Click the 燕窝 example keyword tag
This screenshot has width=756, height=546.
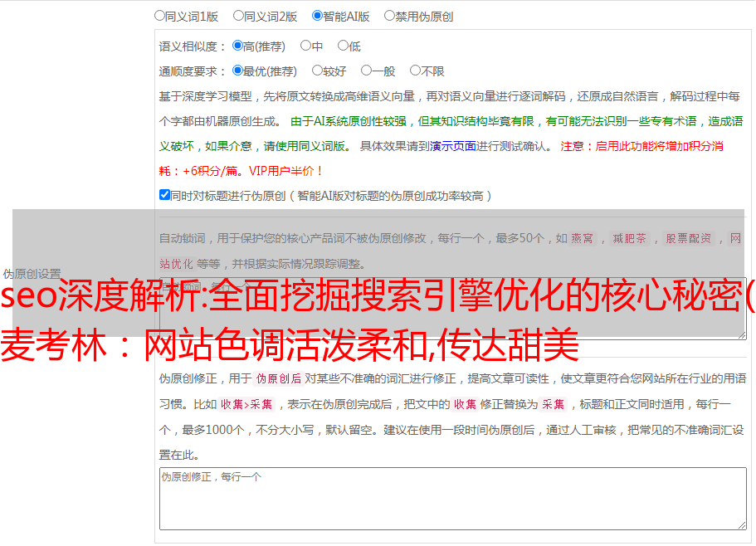pos(582,238)
